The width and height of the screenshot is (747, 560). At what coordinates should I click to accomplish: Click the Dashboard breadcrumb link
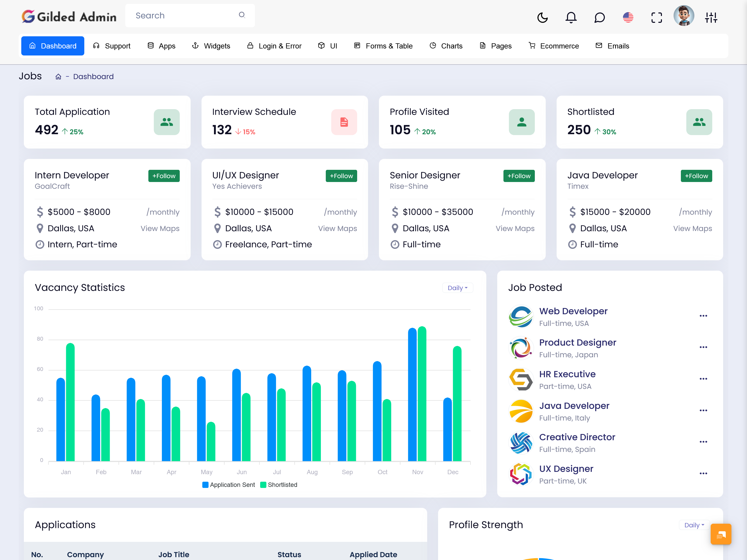click(93, 77)
